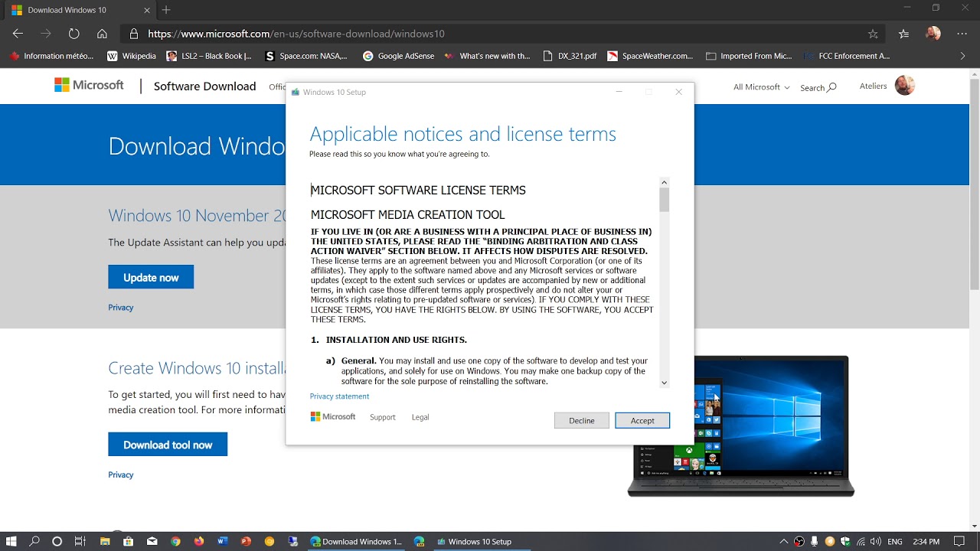
Task: Open the Wikipedia bookmark
Action: tap(132, 56)
